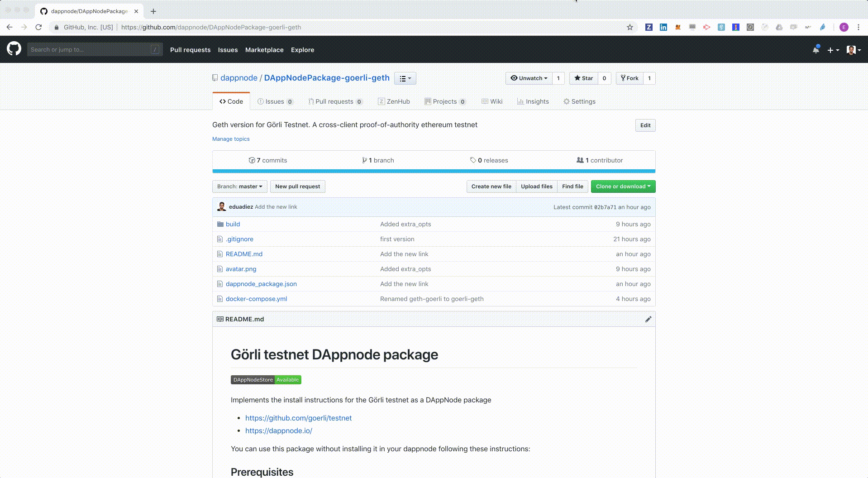Switch to the Issues tab
The height and width of the screenshot is (478, 868).
(275, 101)
